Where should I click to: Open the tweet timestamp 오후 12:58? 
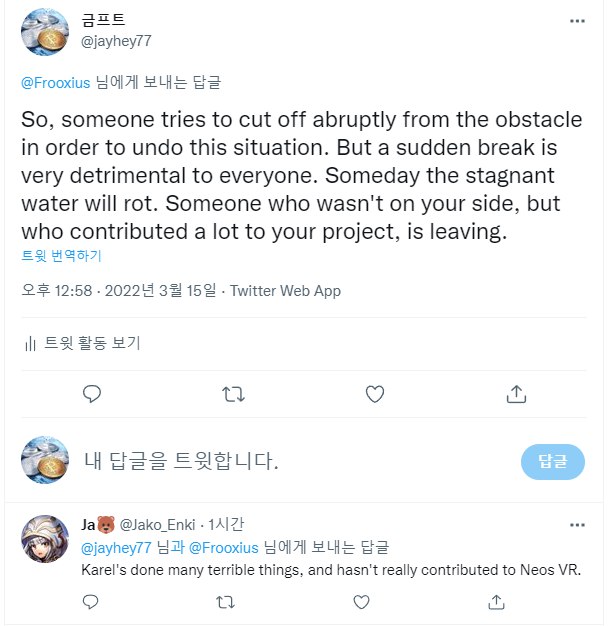[56, 291]
